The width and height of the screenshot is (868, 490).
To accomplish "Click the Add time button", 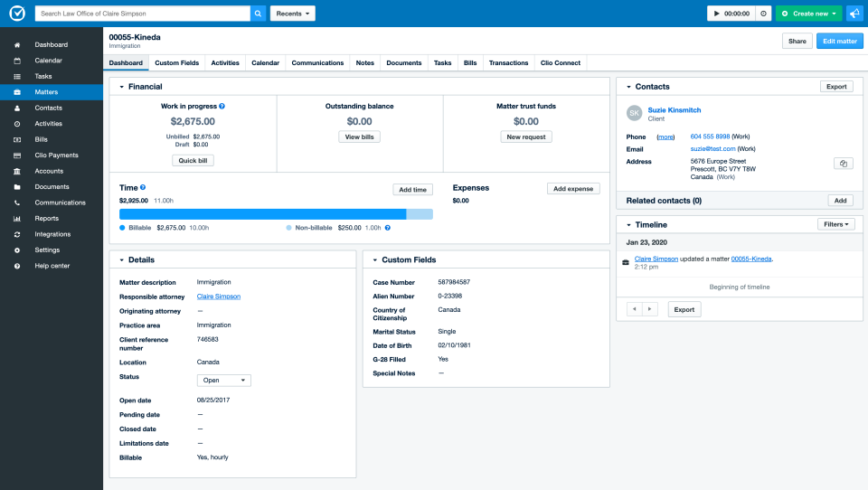I will click(x=412, y=189).
